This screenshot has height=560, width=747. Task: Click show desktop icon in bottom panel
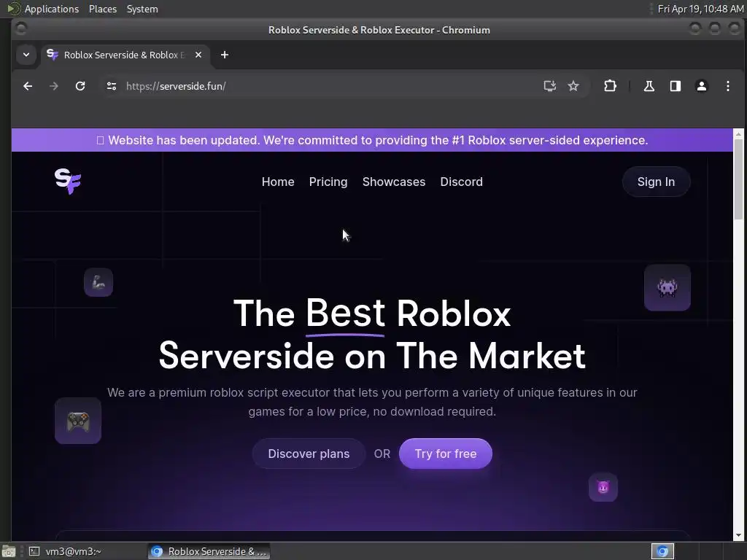9,551
